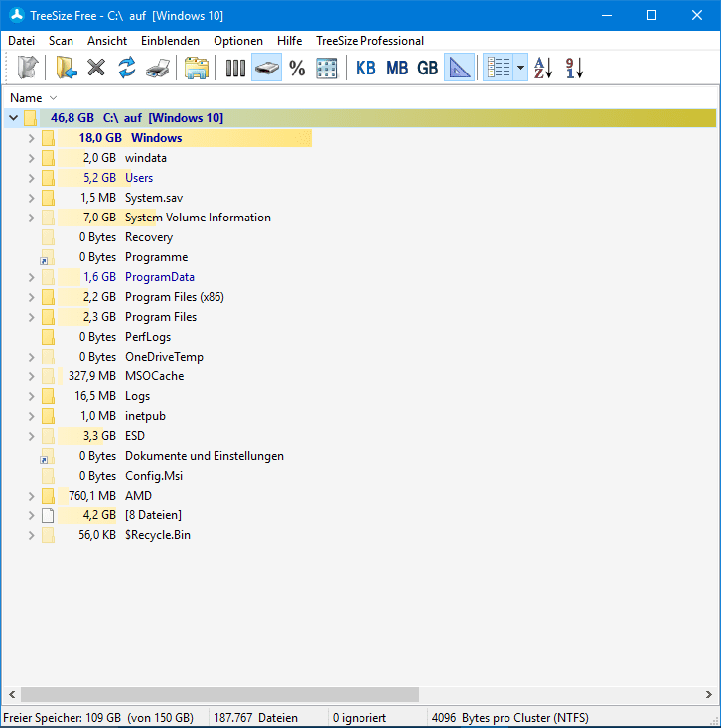Select the 'OneDriveTemp' row
This screenshot has height=728, width=721.
pos(360,357)
